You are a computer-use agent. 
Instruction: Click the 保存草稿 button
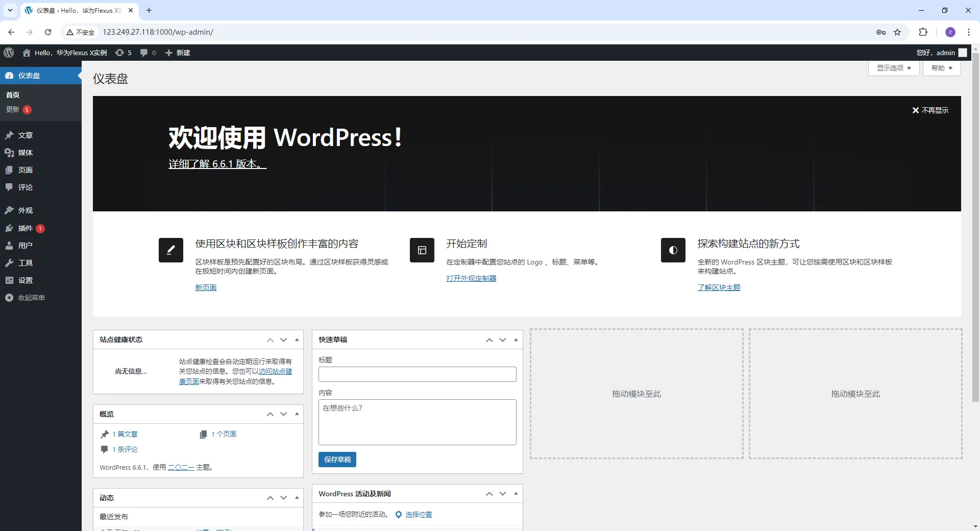[x=337, y=460]
